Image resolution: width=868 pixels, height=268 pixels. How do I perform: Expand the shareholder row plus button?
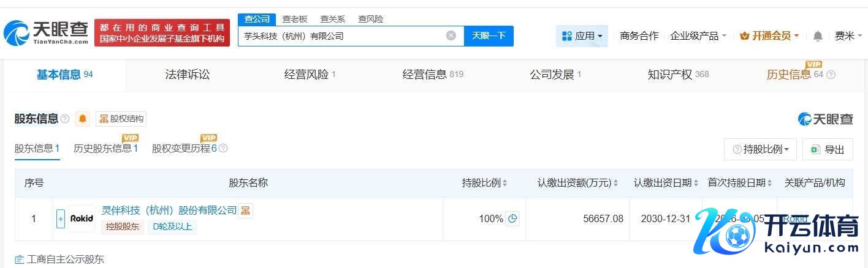click(x=61, y=218)
